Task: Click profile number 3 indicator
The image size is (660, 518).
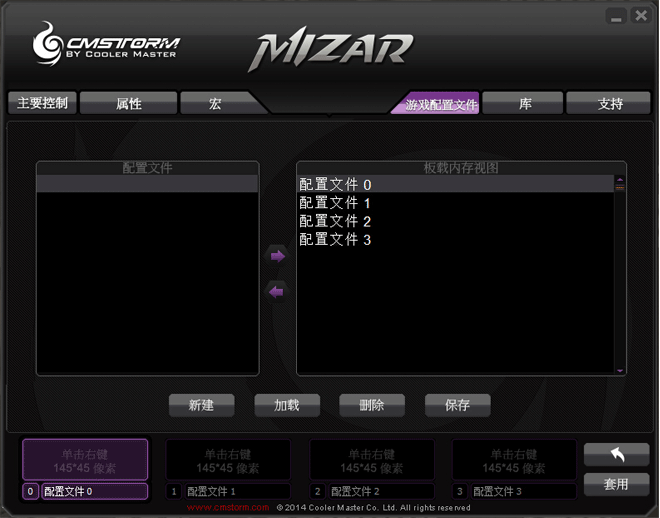Action: pyautogui.click(x=460, y=491)
